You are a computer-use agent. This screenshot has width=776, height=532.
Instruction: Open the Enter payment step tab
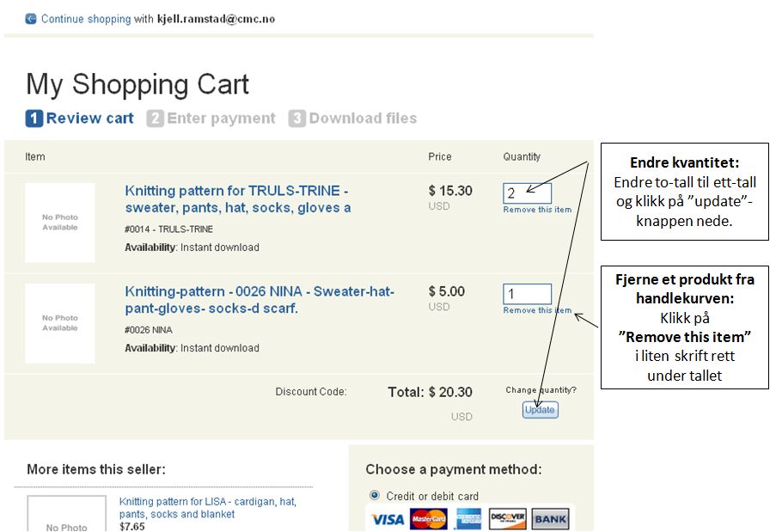(x=221, y=119)
